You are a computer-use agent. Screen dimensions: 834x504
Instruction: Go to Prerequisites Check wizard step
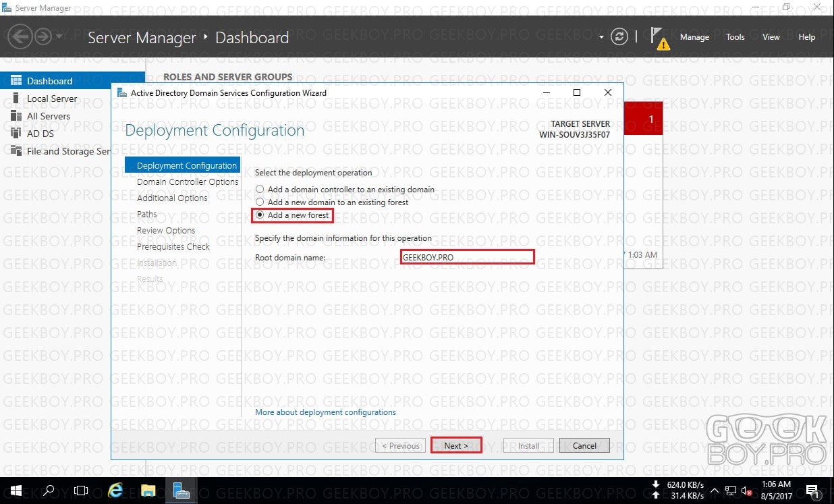pos(173,246)
